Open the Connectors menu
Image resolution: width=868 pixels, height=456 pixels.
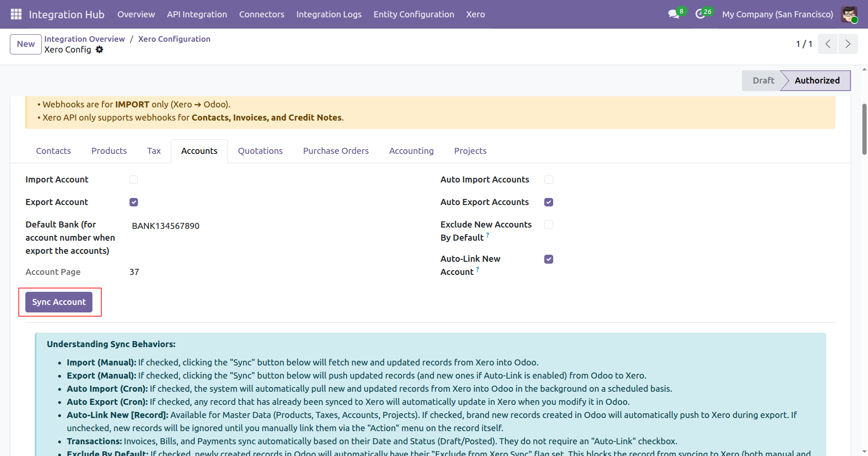[262, 14]
